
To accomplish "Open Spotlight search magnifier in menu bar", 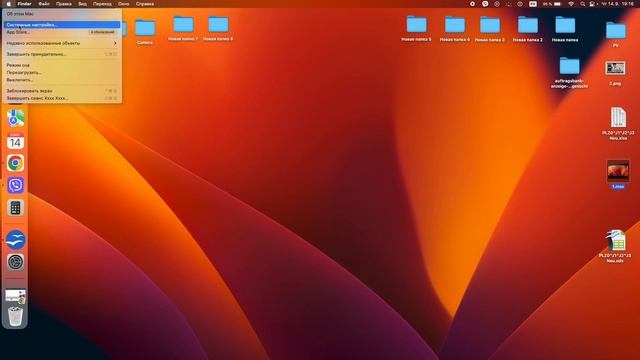I will pyautogui.click(x=582, y=4).
